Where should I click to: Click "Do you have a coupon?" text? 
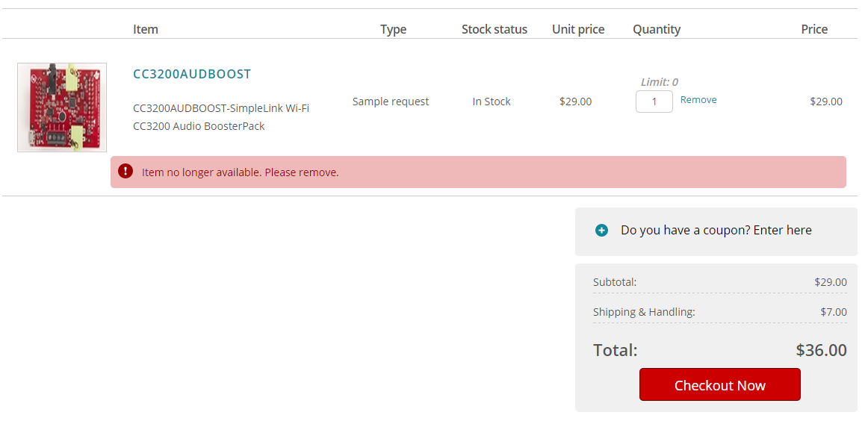(716, 230)
